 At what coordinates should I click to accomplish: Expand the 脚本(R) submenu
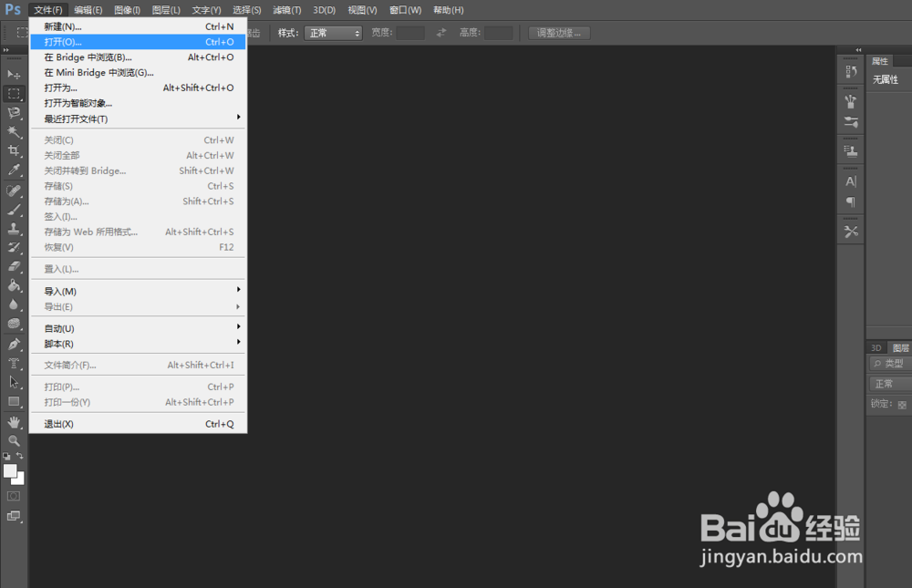(x=138, y=344)
